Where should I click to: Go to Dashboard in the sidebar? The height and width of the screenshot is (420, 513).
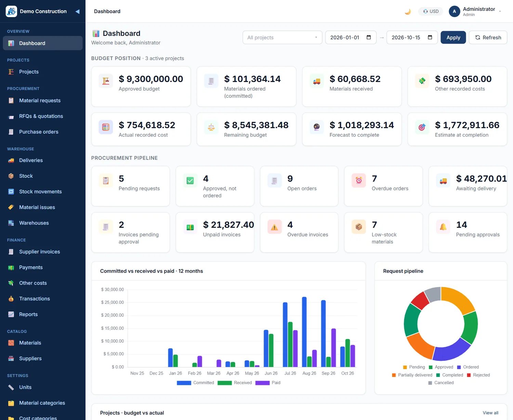coord(43,43)
